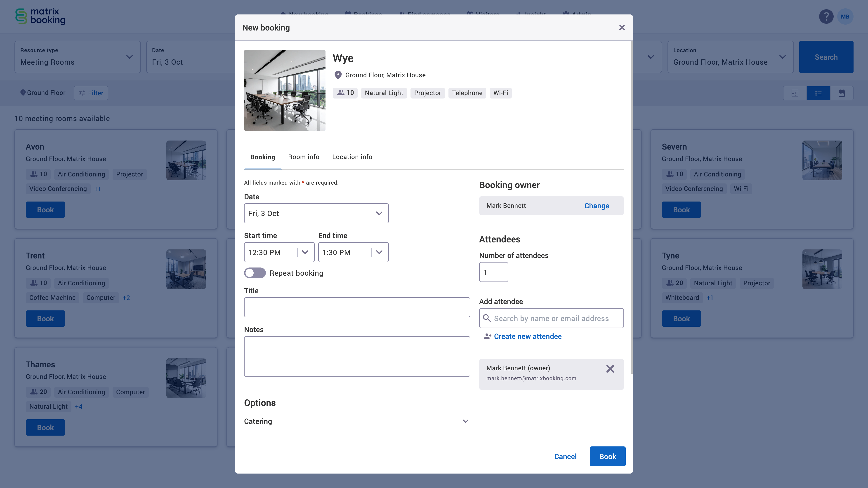This screenshot has height=488, width=868.
Task: Open the End time dropdown arrow
Action: pyautogui.click(x=380, y=252)
